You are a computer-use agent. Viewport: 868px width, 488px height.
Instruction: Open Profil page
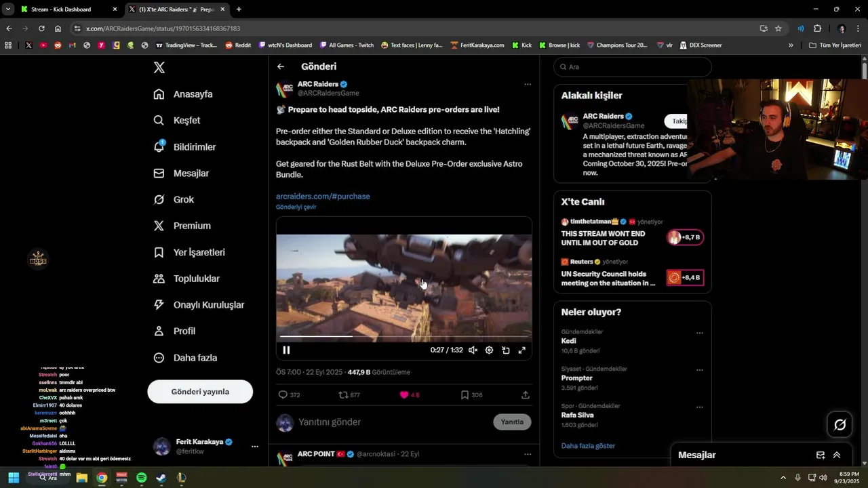[174, 331]
